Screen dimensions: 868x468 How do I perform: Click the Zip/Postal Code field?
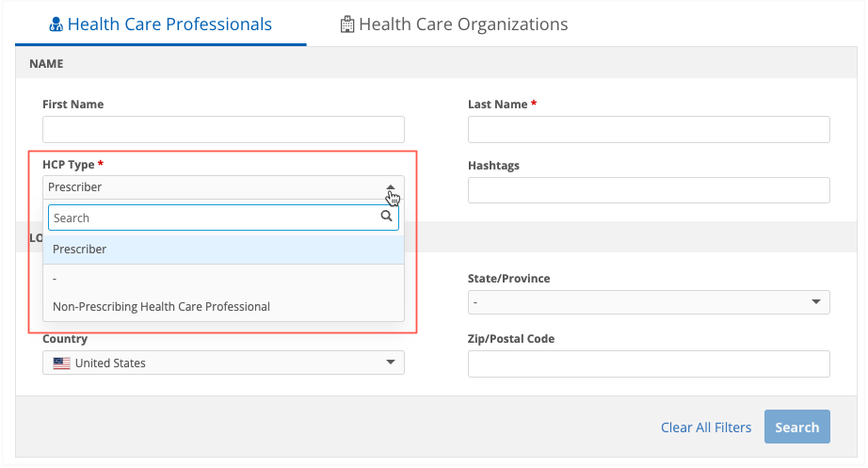[648, 363]
